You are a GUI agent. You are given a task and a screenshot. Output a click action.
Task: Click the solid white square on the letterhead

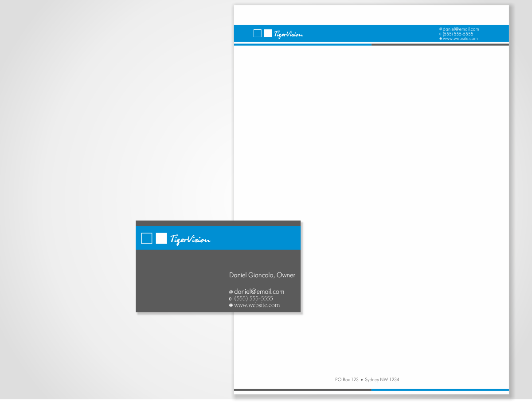268,33
